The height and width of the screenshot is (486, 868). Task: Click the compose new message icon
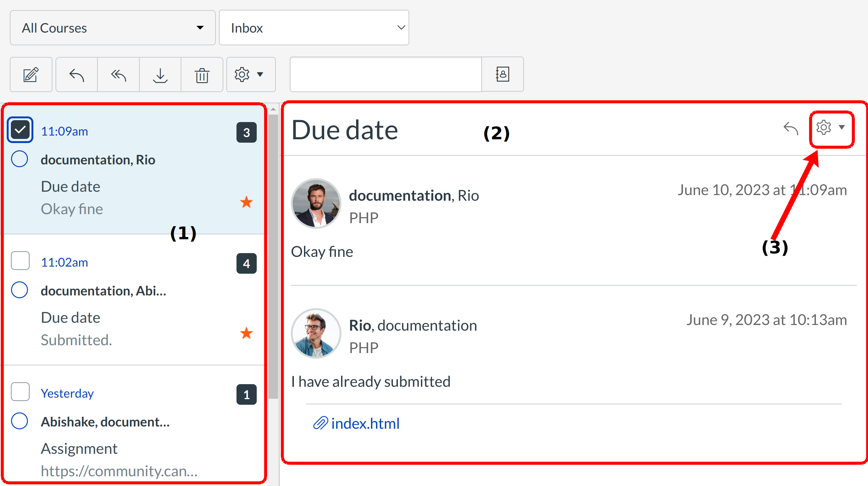(x=31, y=75)
